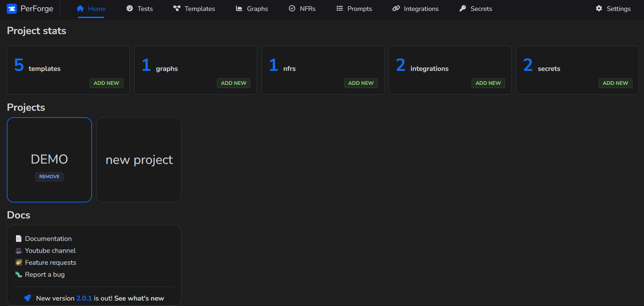Click the Documentation page icon
Viewport: 644px width, 306px height.
[x=19, y=239]
